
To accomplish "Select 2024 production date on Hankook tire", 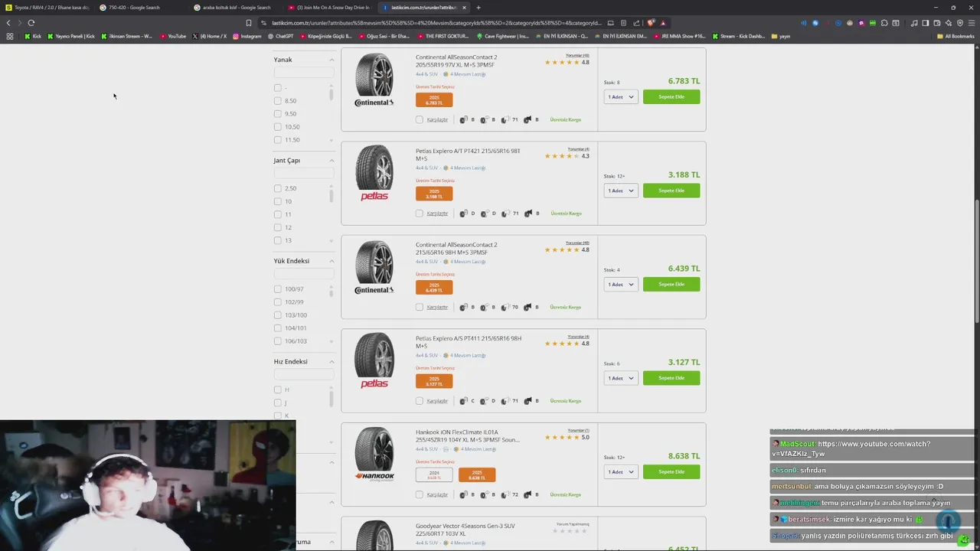I will click(x=434, y=474).
